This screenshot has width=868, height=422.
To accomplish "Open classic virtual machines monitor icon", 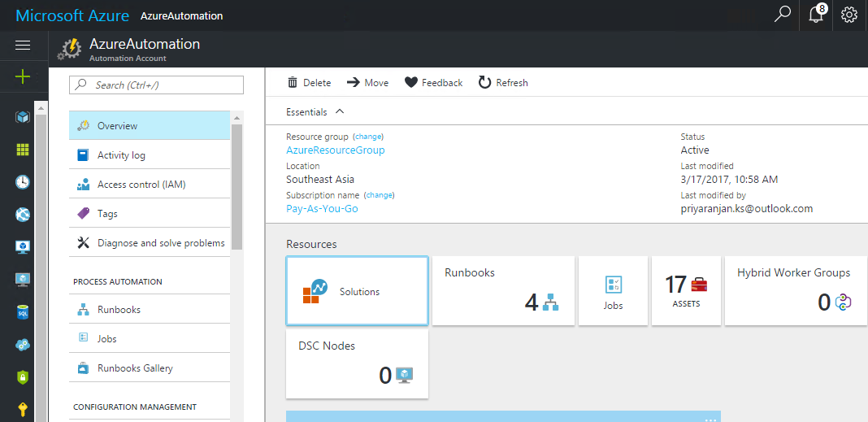I will [23, 247].
